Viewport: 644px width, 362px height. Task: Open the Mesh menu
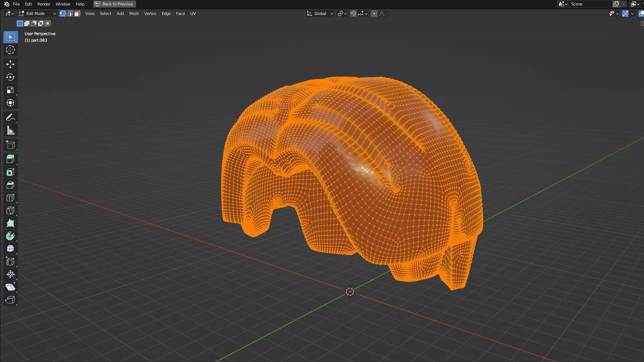134,14
